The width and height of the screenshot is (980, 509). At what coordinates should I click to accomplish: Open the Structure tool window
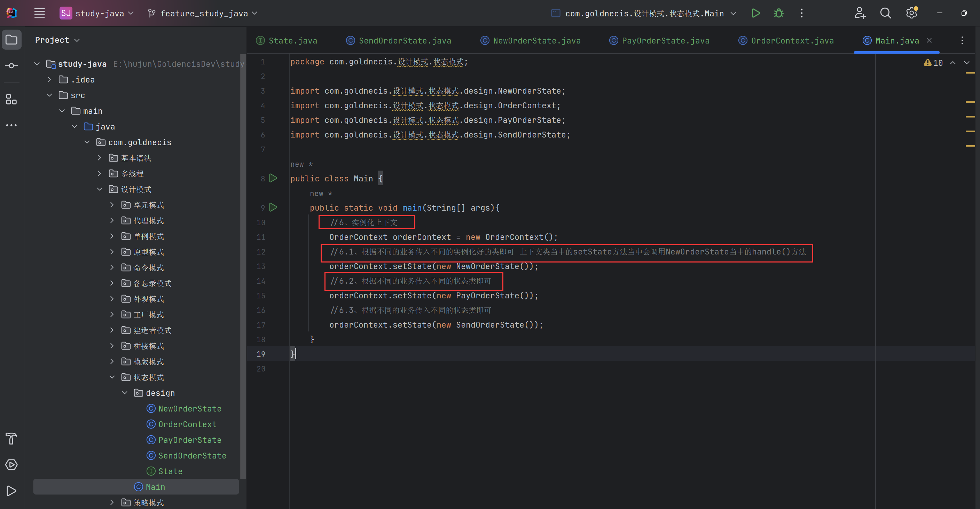coord(11,99)
